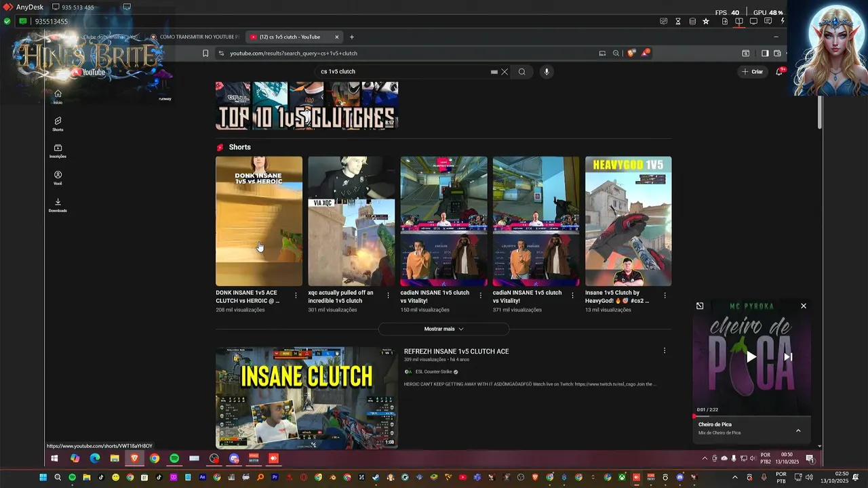This screenshot has height=488, width=868.
Task: Open options menu for xqc short
Action: tap(388, 295)
